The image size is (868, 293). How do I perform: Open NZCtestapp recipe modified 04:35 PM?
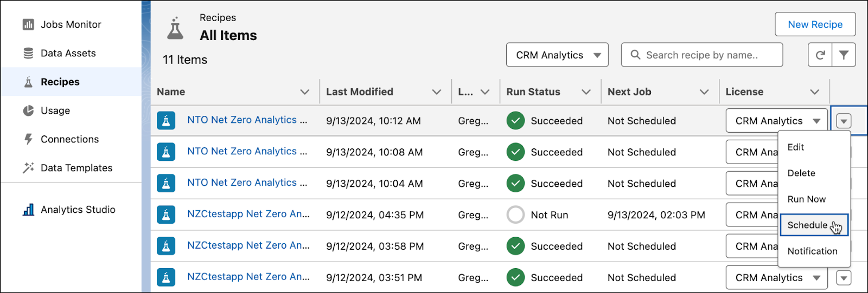[248, 214]
